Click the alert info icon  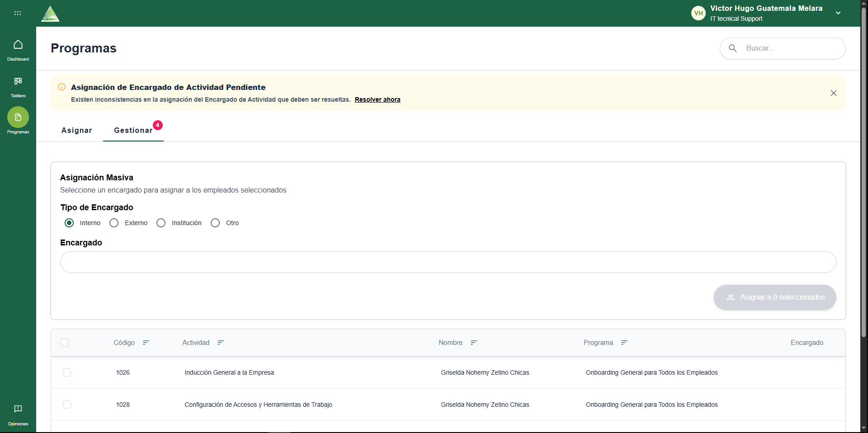(62, 87)
